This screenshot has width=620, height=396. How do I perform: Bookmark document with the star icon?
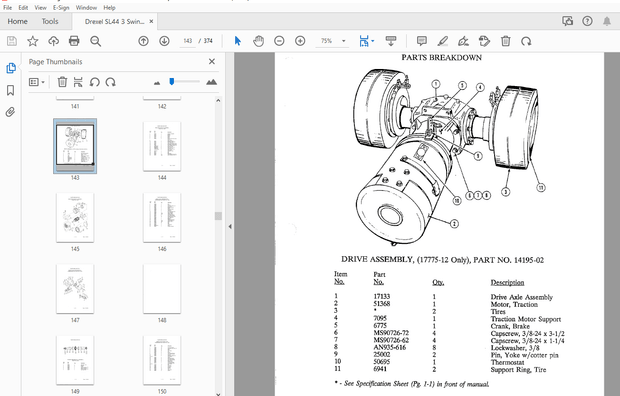click(32, 41)
